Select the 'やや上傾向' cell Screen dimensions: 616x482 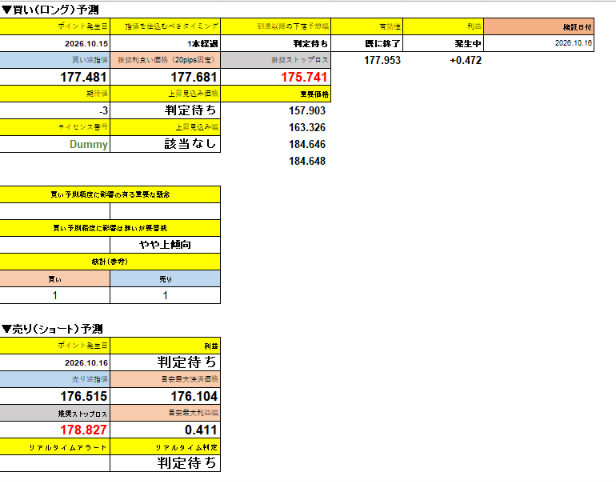point(165,245)
